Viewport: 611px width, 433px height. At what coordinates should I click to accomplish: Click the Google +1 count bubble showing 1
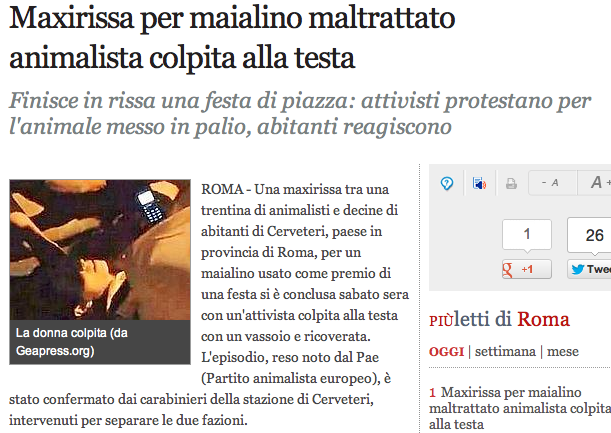coord(527,235)
